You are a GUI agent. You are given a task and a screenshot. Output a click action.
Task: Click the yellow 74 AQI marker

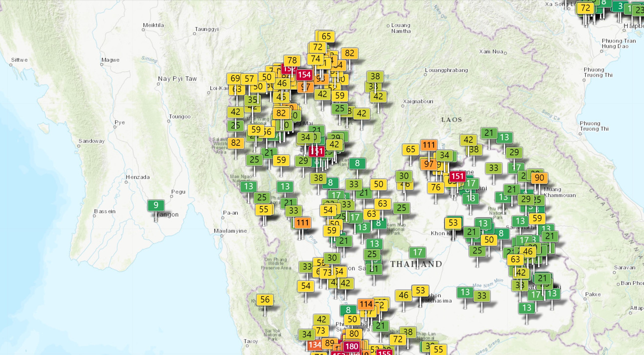[x=315, y=59]
